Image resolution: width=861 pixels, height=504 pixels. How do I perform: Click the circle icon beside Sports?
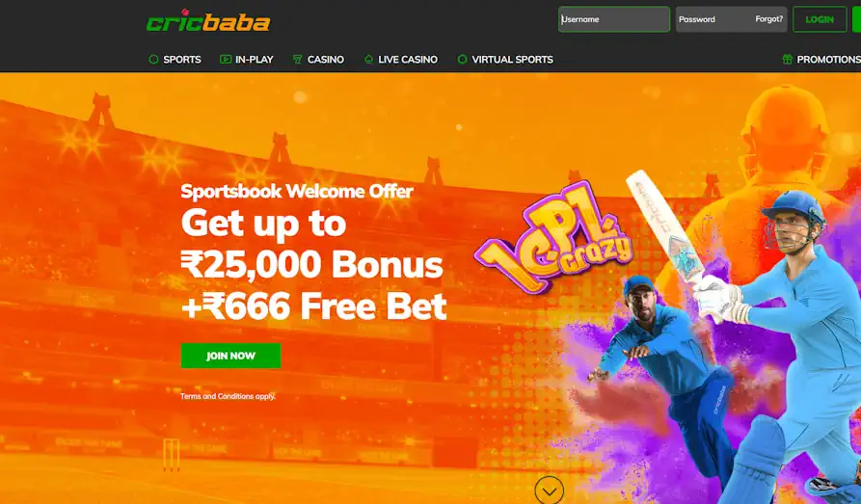pos(153,60)
